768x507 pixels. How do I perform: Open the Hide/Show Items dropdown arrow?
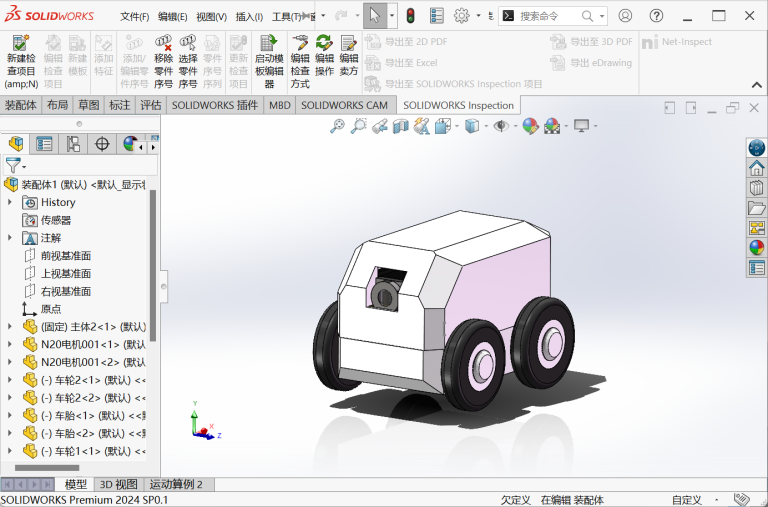(x=516, y=126)
